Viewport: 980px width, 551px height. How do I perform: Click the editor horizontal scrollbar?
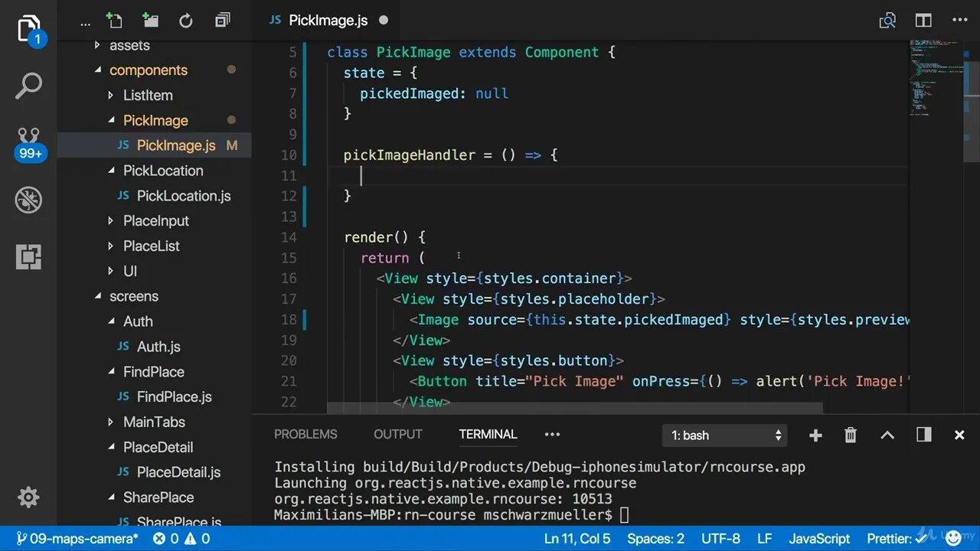pyautogui.click(x=574, y=408)
